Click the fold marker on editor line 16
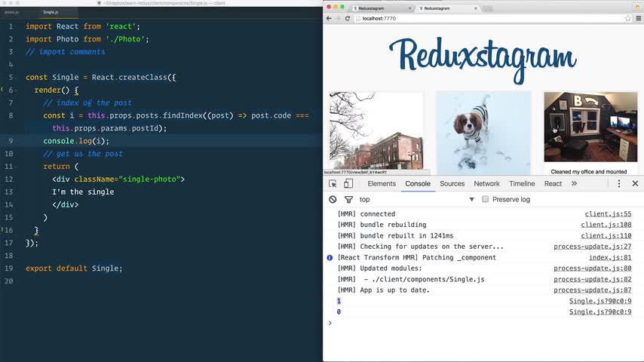Image resolution: width=644 pixels, height=362 pixels. [2, 230]
